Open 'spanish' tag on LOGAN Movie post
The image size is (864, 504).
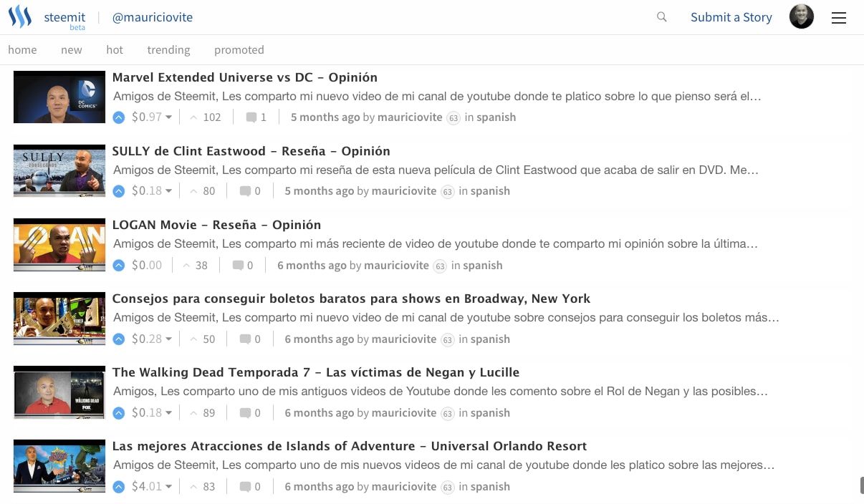[483, 265]
